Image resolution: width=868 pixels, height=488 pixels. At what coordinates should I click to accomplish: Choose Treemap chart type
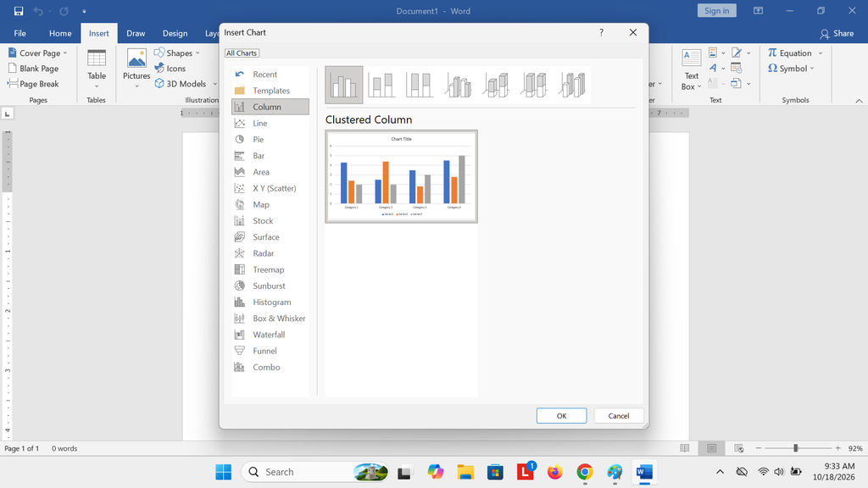[x=270, y=269]
